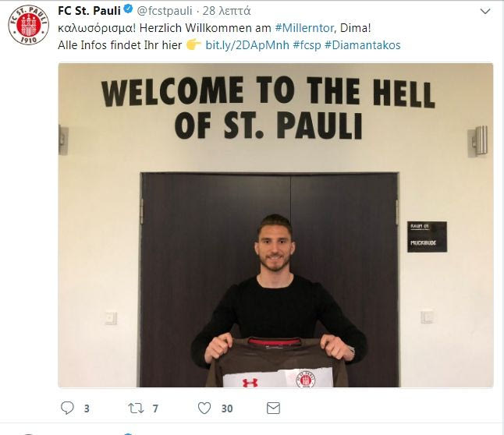This screenshot has height=435, width=504.
Task: Open the bit.ly/2DApMnh link
Action: (x=247, y=45)
